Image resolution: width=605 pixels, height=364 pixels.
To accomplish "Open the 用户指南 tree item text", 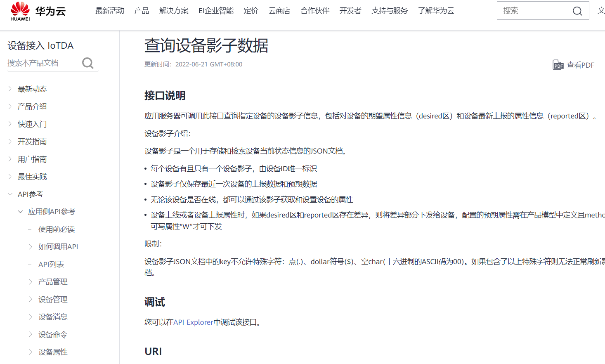I will [32, 159].
